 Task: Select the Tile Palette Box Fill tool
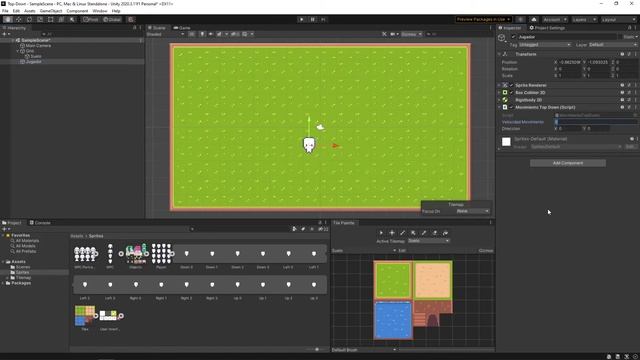pyautogui.click(x=413, y=233)
